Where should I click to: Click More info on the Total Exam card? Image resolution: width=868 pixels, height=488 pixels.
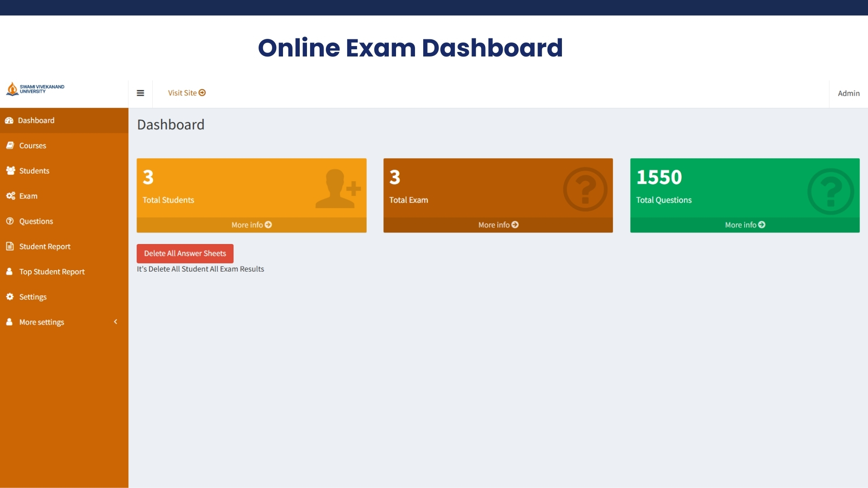tap(497, 225)
